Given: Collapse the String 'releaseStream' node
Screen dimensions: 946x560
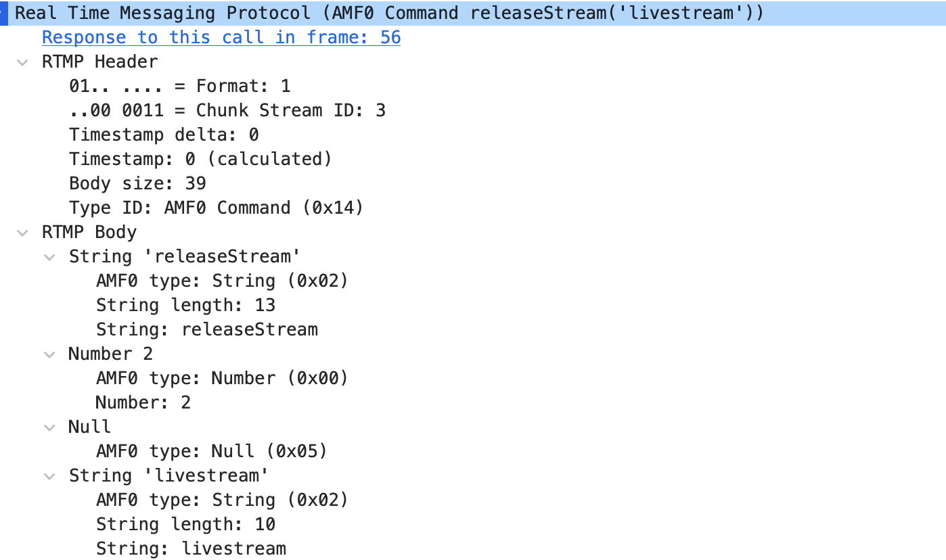Looking at the screenshot, I should pos(49,257).
